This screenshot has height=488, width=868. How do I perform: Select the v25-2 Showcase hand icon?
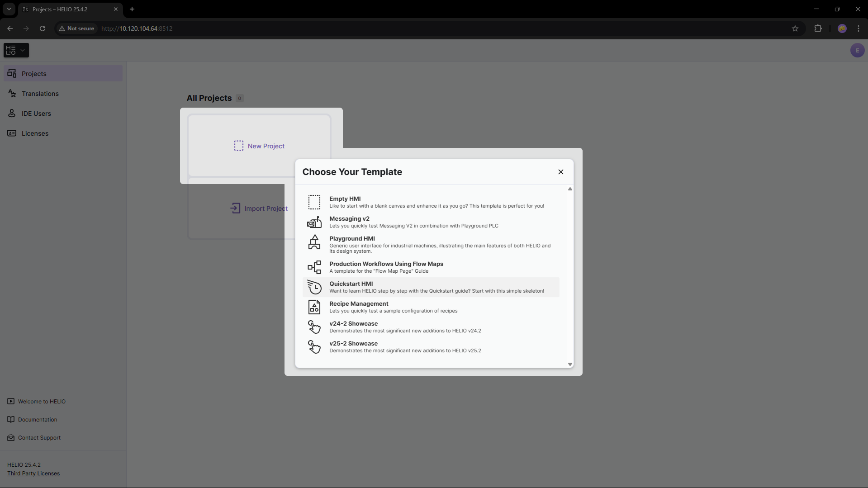[x=314, y=347]
